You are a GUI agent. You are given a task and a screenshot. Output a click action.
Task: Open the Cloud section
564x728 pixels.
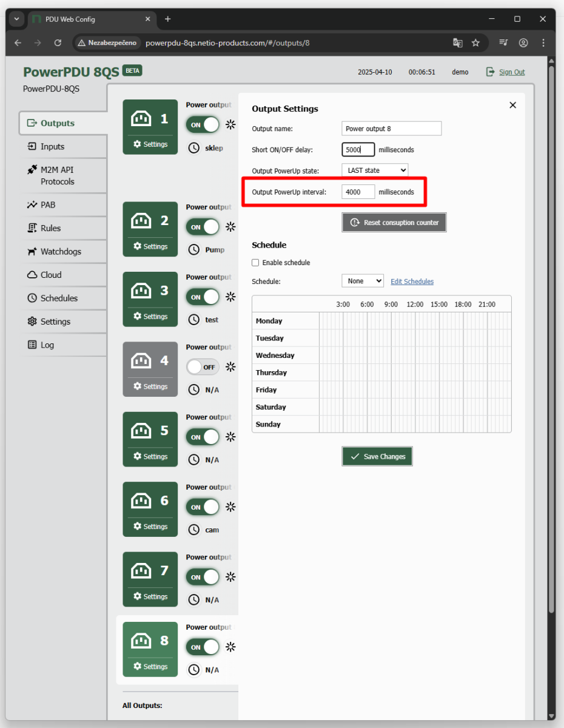[63, 275]
